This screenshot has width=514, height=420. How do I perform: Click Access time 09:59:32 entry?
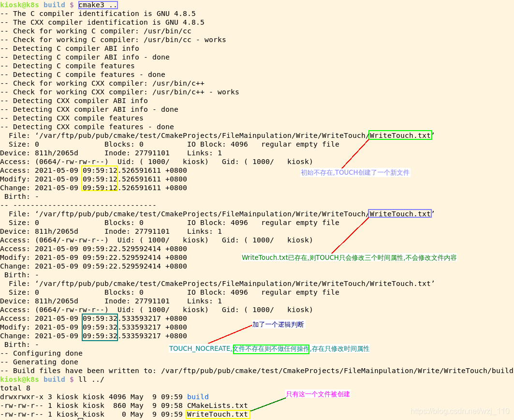point(93,318)
